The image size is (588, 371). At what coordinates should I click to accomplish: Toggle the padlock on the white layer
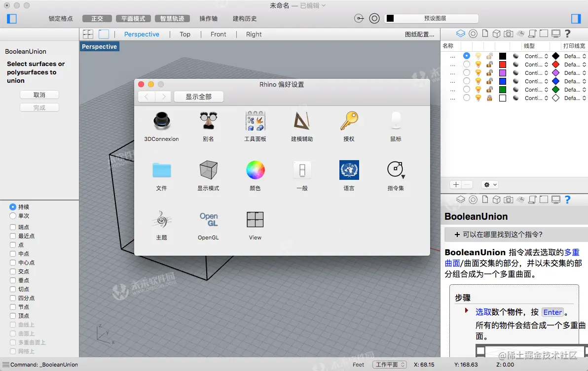point(489,98)
